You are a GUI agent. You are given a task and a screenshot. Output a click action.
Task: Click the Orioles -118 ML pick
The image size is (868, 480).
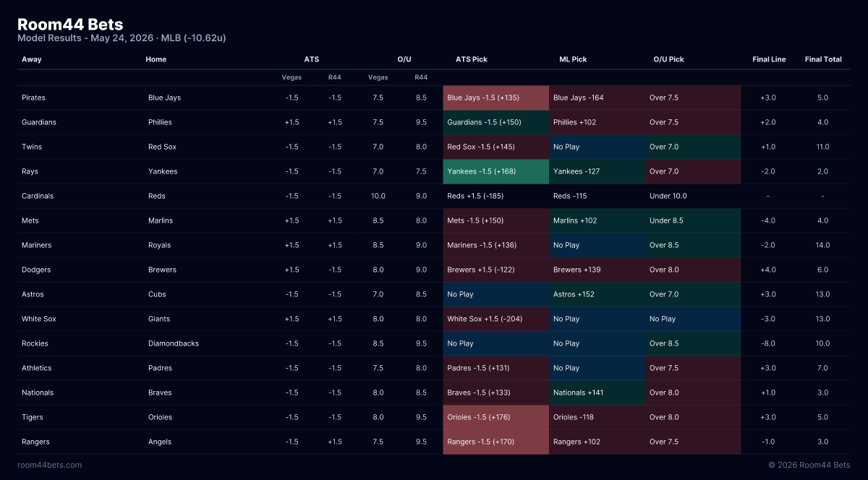pos(597,417)
